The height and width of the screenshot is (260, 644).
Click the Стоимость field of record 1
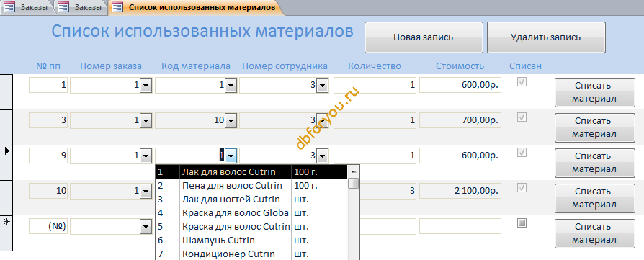point(460,86)
